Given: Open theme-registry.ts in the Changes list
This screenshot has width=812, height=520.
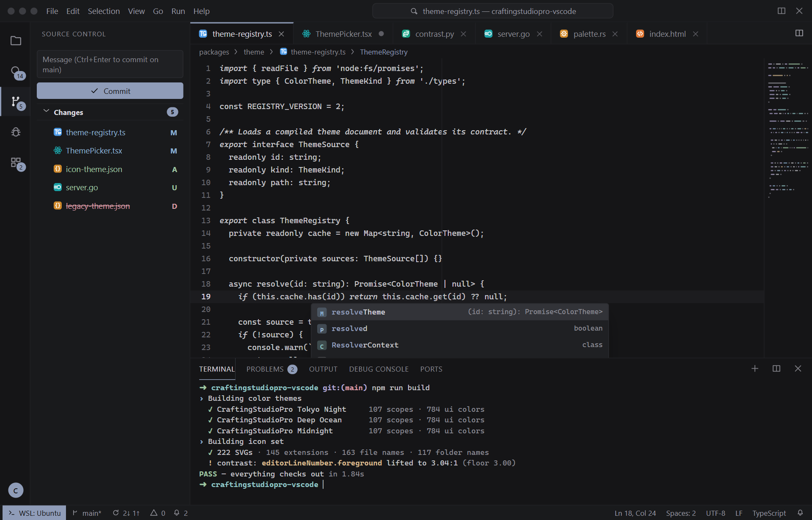Looking at the screenshot, I should (x=110, y=132).
